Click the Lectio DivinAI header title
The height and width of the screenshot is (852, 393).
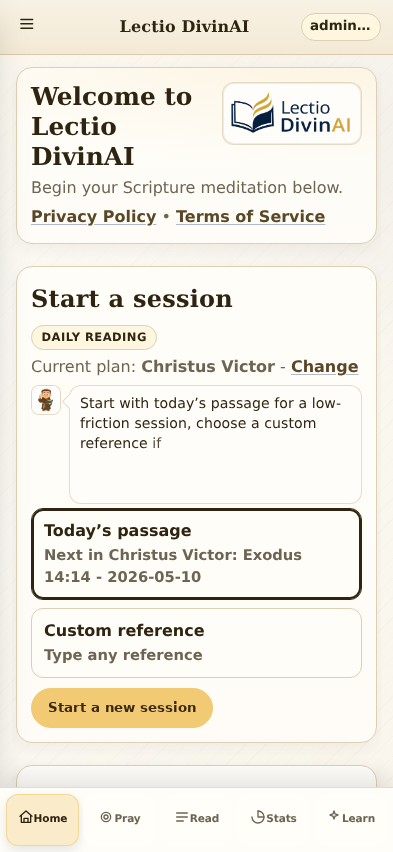coord(184,27)
